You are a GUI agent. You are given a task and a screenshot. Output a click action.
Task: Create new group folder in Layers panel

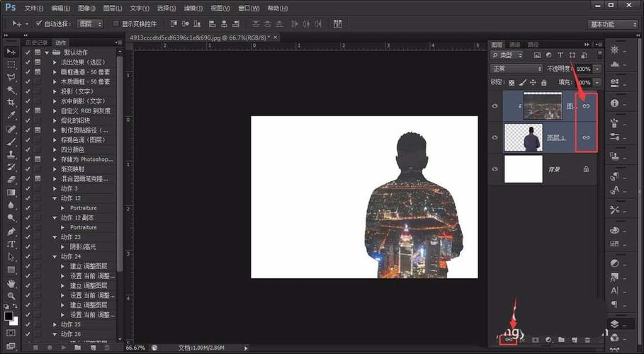tap(561, 340)
